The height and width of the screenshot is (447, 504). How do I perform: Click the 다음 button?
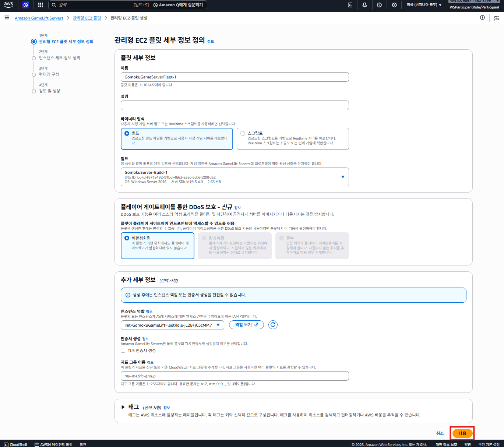pos(462,433)
